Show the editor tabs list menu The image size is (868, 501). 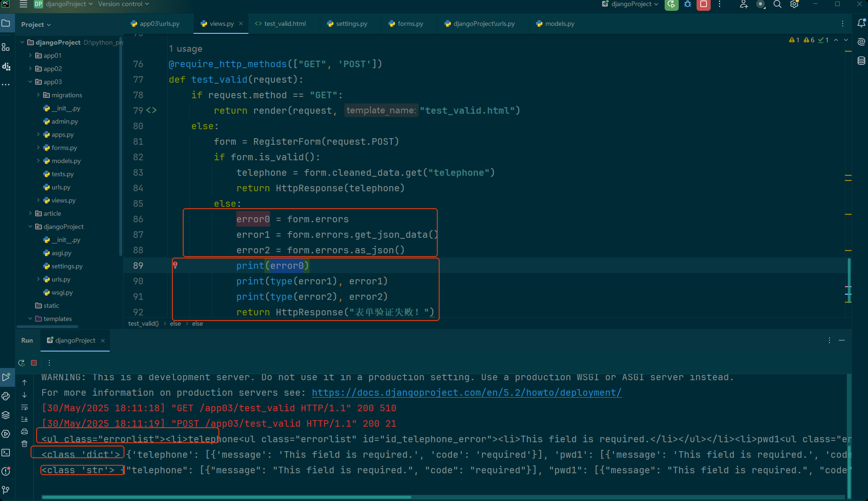(x=843, y=23)
